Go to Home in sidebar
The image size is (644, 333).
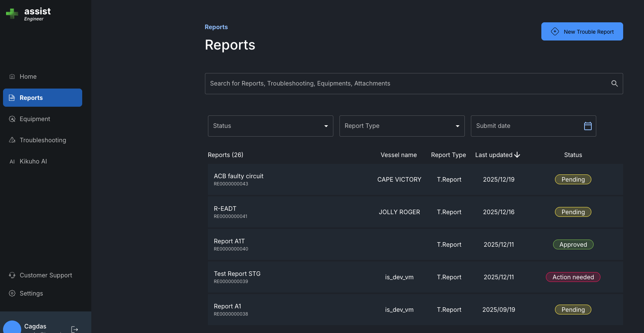[42, 76]
